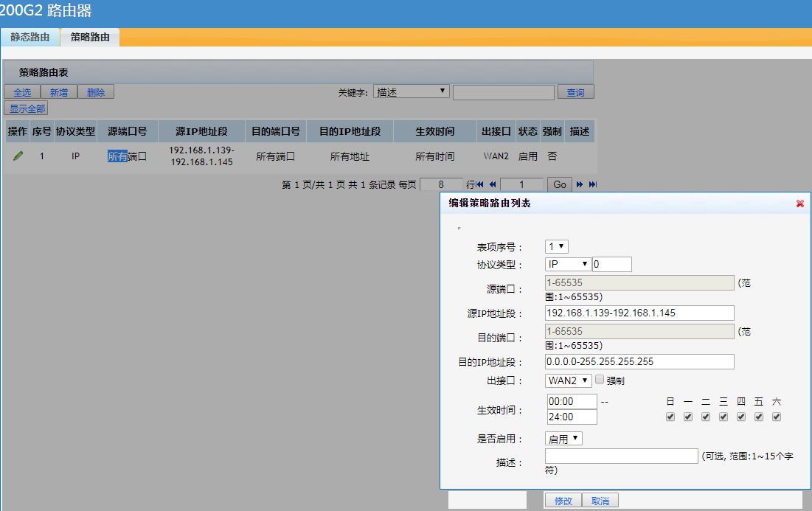Jump to first page using the pagination icon
The width and height of the screenshot is (812, 511).
click(x=480, y=184)
